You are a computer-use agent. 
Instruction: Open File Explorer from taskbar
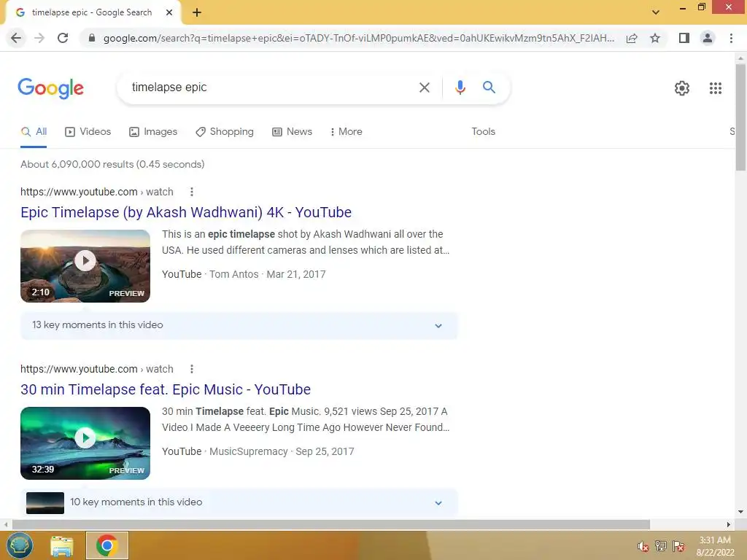62,545
